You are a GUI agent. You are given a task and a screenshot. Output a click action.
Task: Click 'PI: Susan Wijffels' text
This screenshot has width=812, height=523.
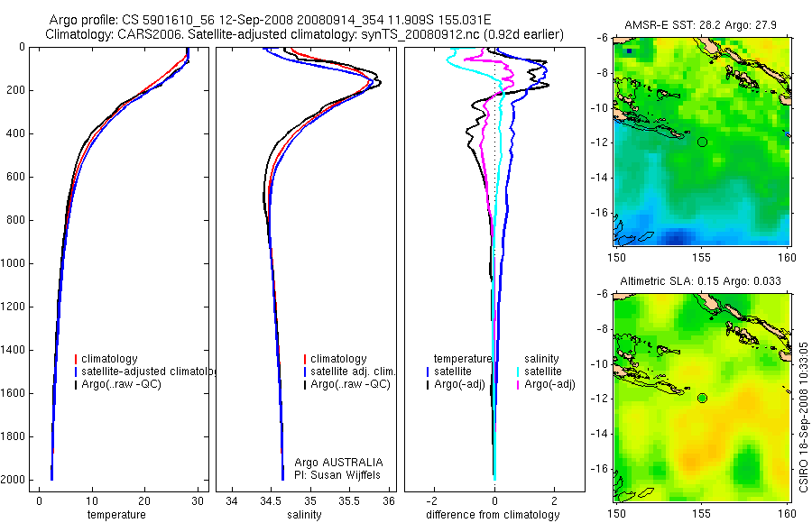pyautogui.click(x=337, y=475)
